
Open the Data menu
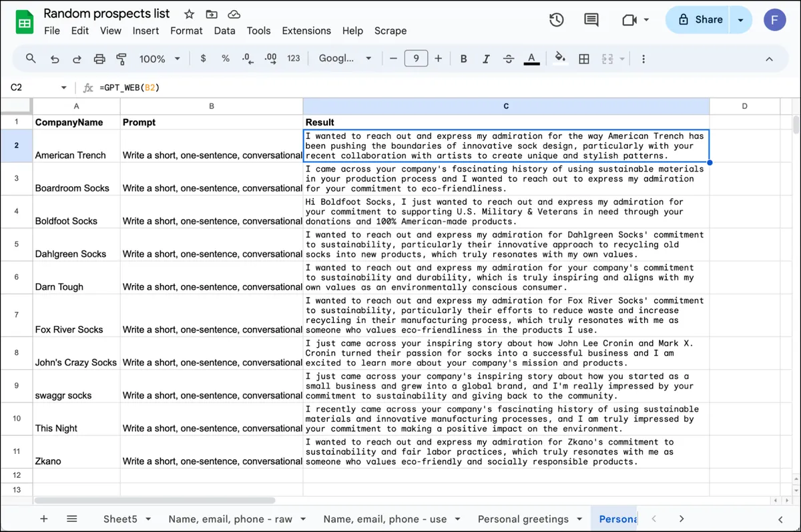[224, 31]
